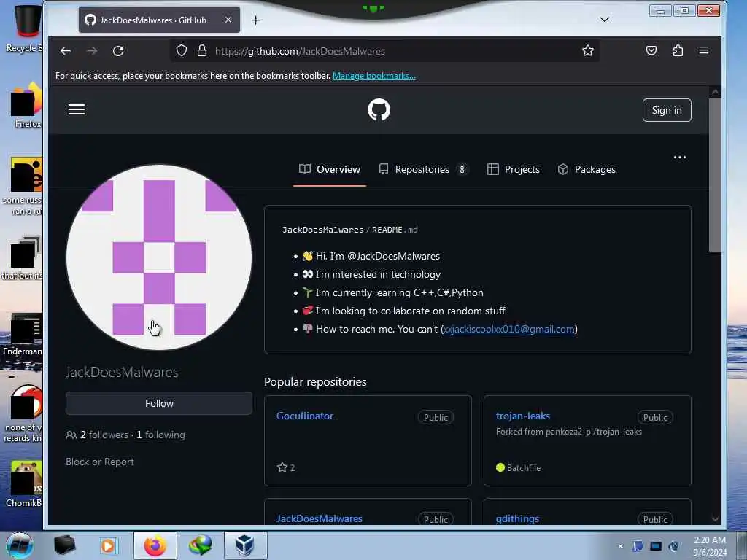View the 1 following link
Image resolution: width=747 pixels, height=560 pixels.
coord(160,435)
